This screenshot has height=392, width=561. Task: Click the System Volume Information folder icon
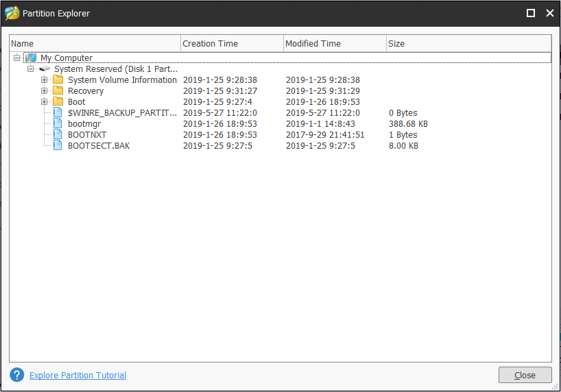pyautogui.click(x=58, y=79)
